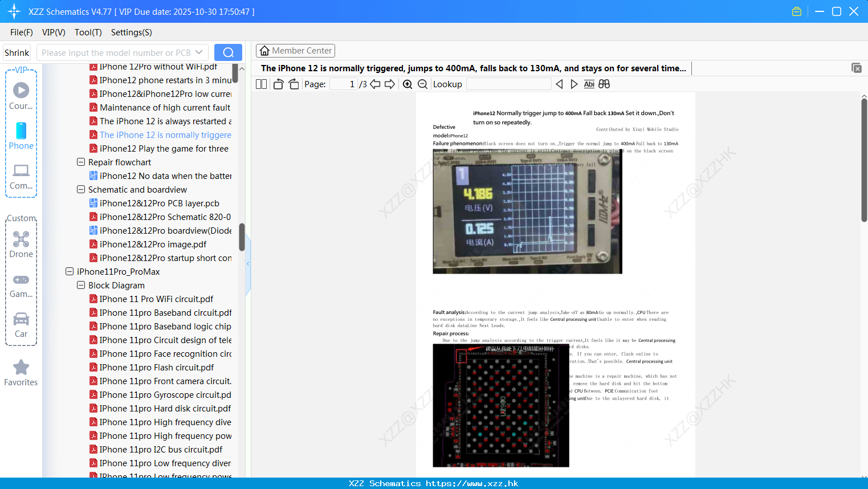Click the page number input field
The width and height of the screenshot is (868, 489).
click(x=343, y=84)
